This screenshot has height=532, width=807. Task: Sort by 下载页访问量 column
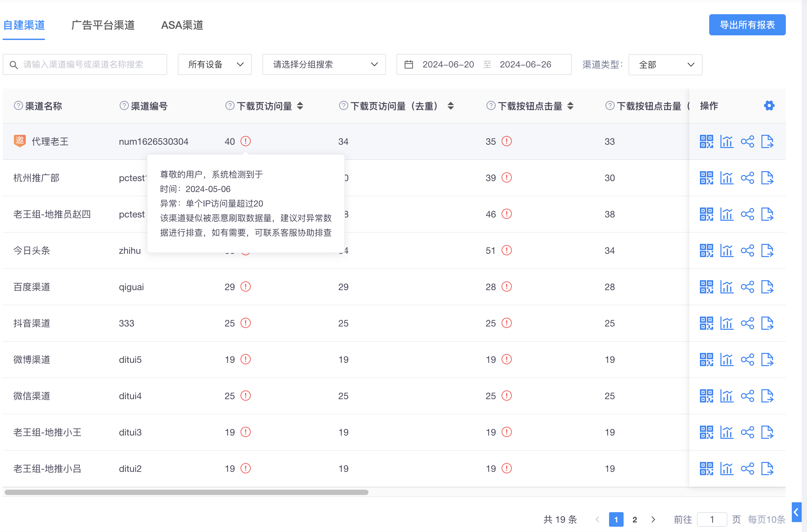[x=300, y=106]
